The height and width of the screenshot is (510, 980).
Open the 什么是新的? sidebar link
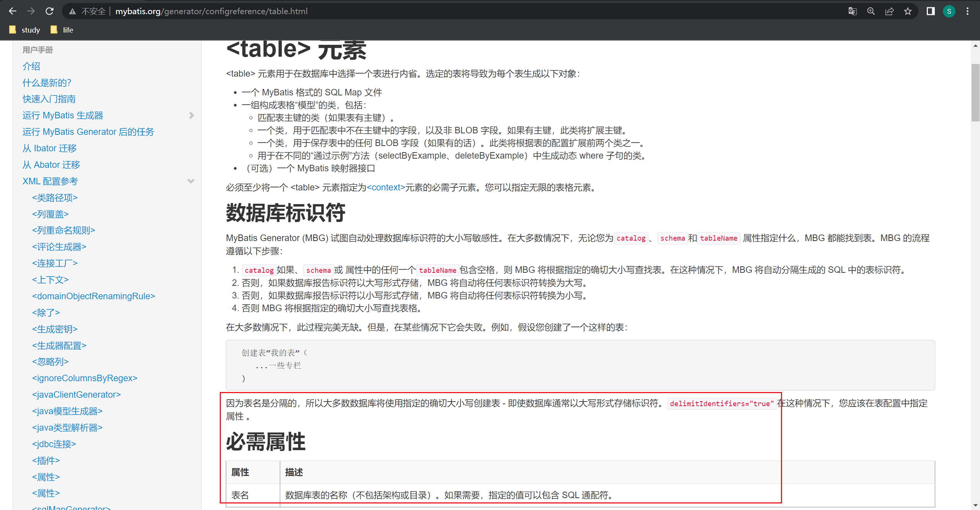pyautogui.click(x=47, y=83)
